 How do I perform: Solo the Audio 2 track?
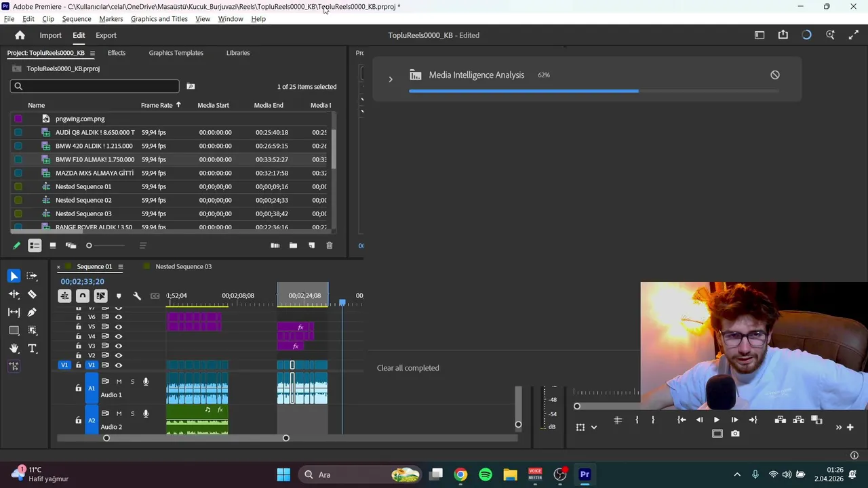tap(132, 413)
